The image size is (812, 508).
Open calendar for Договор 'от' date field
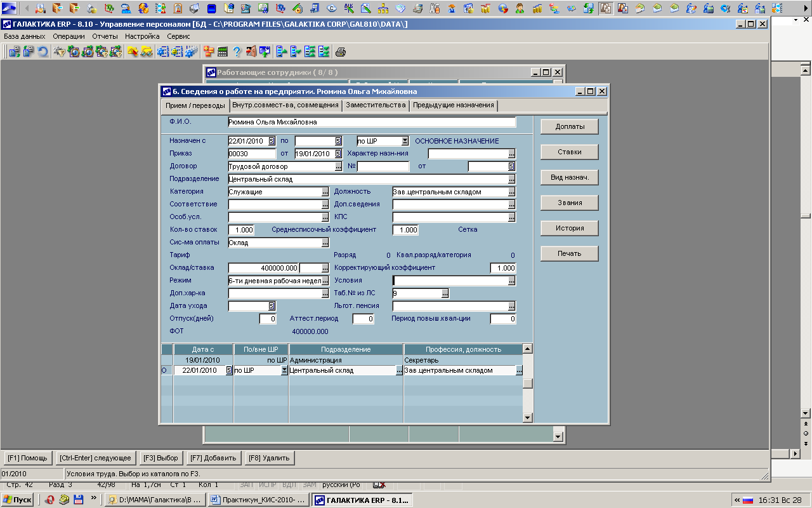pos(511,166)
